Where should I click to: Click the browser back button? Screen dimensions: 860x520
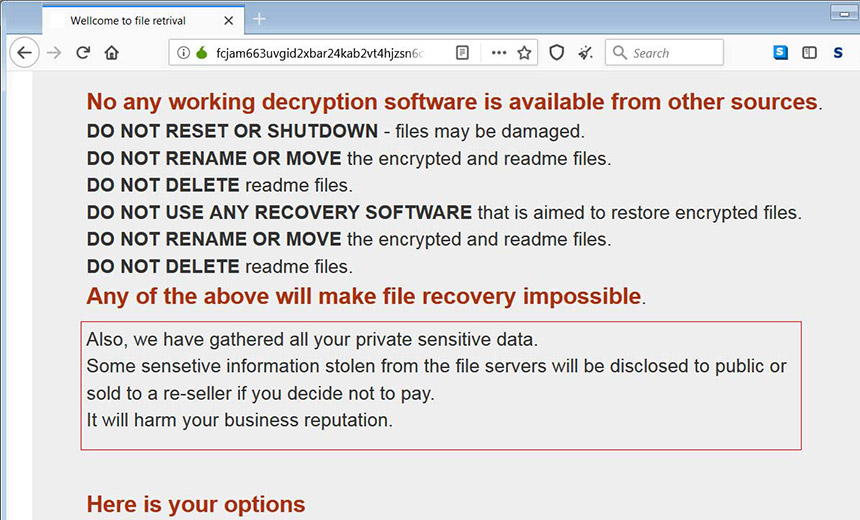click(24, 53)
